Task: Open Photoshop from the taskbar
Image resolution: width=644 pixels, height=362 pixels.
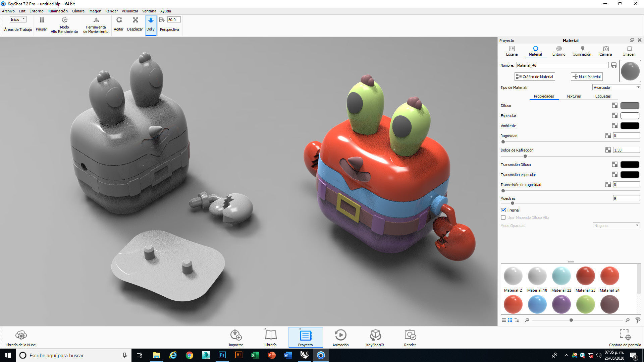Action: coord(222,355)
